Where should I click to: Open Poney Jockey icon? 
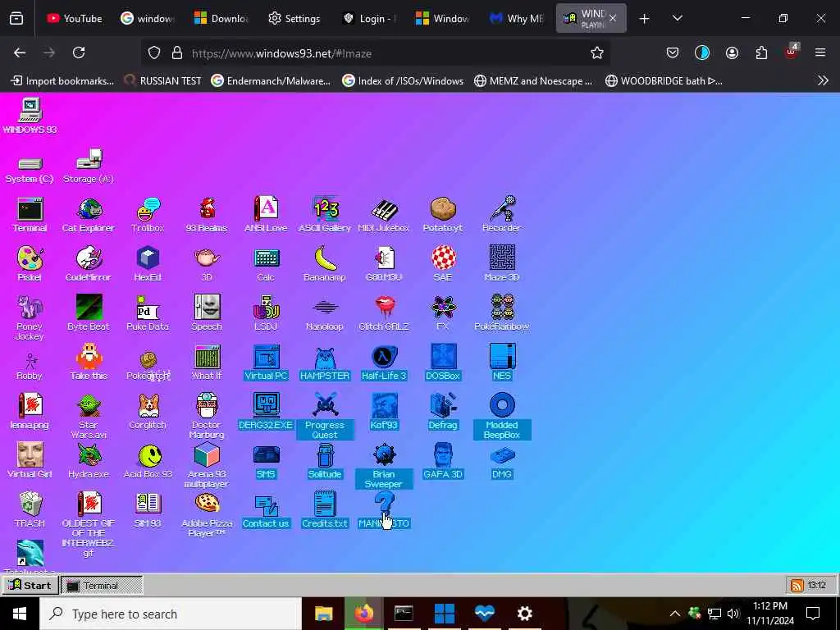[30, 318]
